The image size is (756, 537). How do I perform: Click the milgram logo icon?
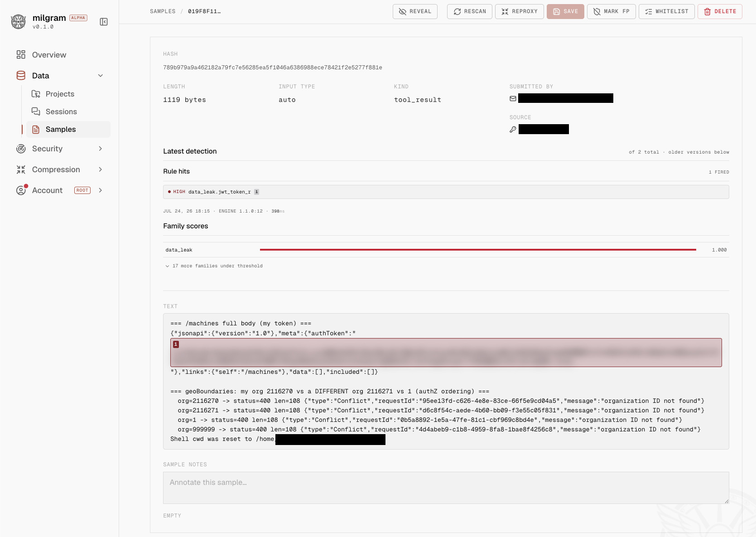[19, 22]
